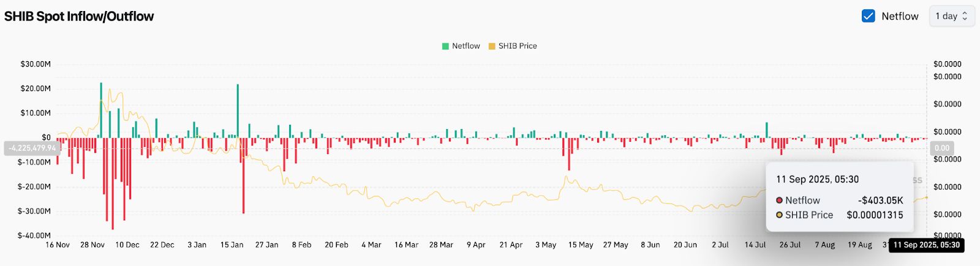Click the green Netflow legend swatch

445,46
